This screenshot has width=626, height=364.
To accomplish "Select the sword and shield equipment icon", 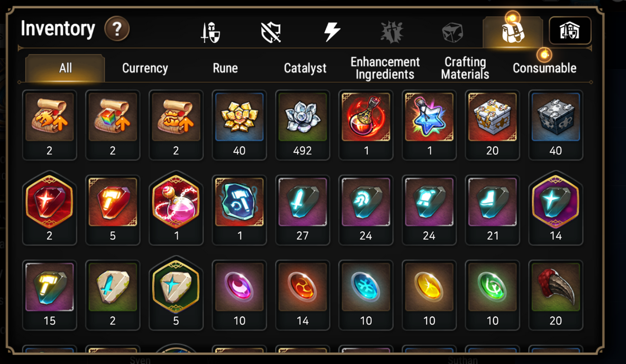I will coord(211,32).
